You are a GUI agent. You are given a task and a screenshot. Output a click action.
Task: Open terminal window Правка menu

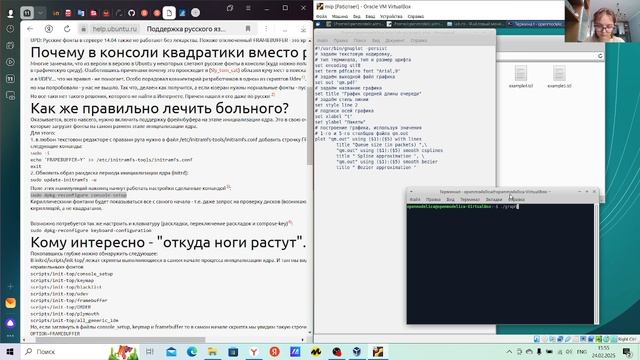[x=433, y=200]
